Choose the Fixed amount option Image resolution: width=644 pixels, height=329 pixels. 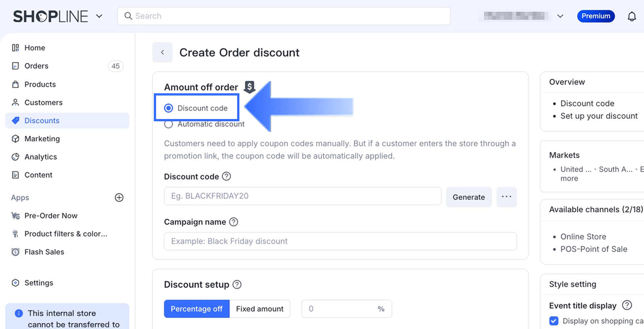[x=259, y=309]
